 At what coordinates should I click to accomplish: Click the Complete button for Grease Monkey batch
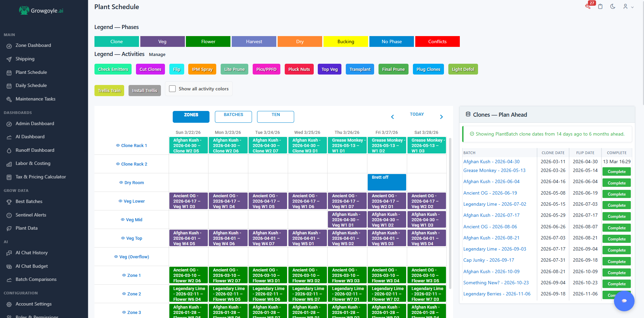pyautogui.click(x=616, y=171)
